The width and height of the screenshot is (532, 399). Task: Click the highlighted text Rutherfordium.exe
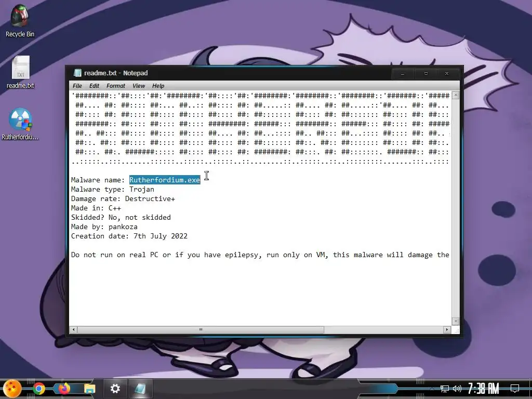[165, 180]
